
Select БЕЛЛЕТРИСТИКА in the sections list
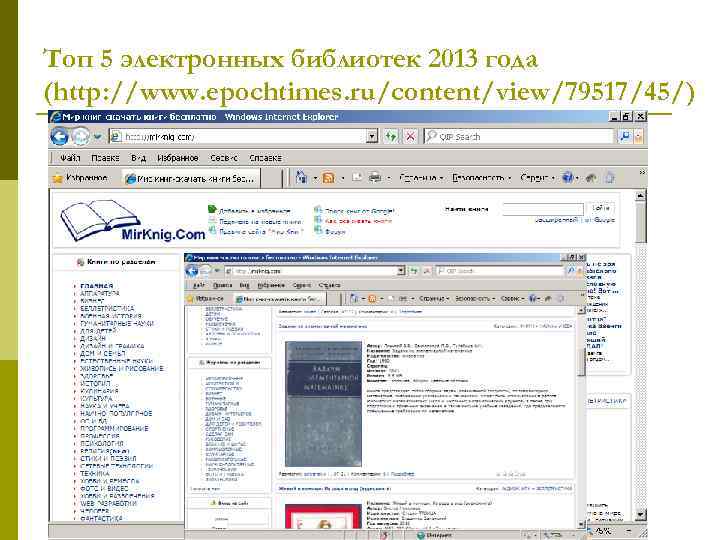107,309
